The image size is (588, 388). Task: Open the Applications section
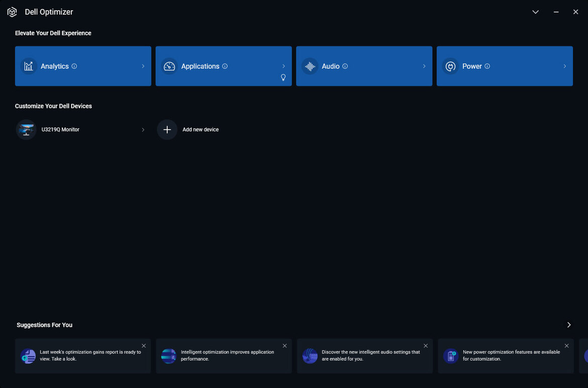pyautogui.click(x=224, y=66)
